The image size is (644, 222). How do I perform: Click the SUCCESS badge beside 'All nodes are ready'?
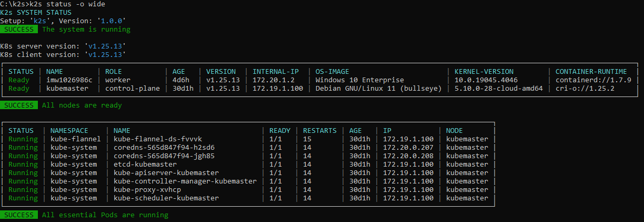click(19, 105)
